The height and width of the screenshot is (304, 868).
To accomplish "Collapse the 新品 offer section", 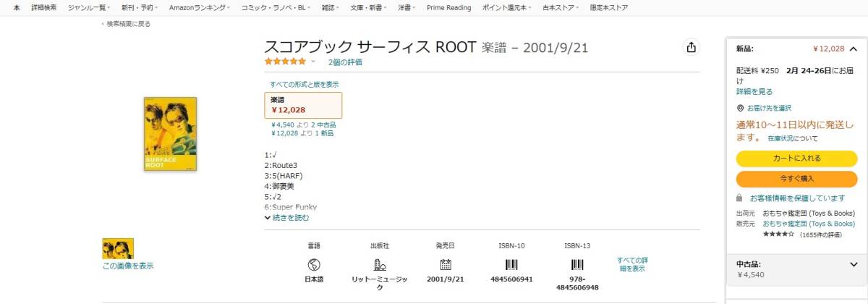I will 854,49.
